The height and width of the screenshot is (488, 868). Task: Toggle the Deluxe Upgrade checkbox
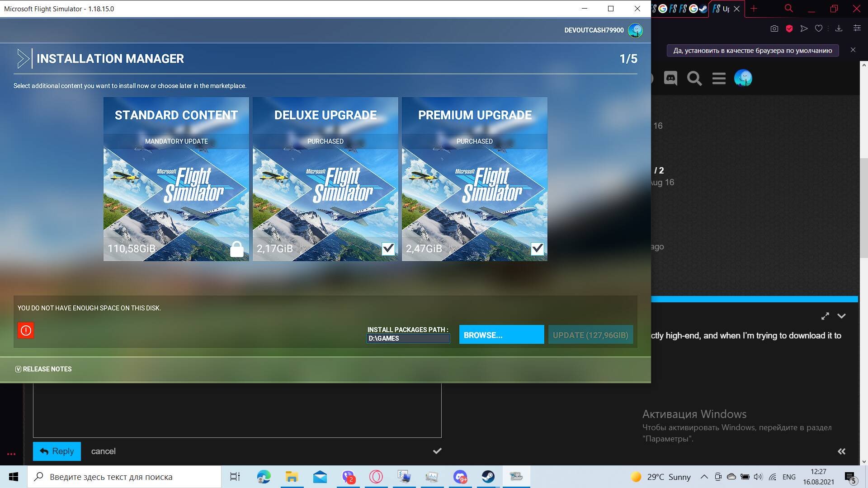coord(388,249)
